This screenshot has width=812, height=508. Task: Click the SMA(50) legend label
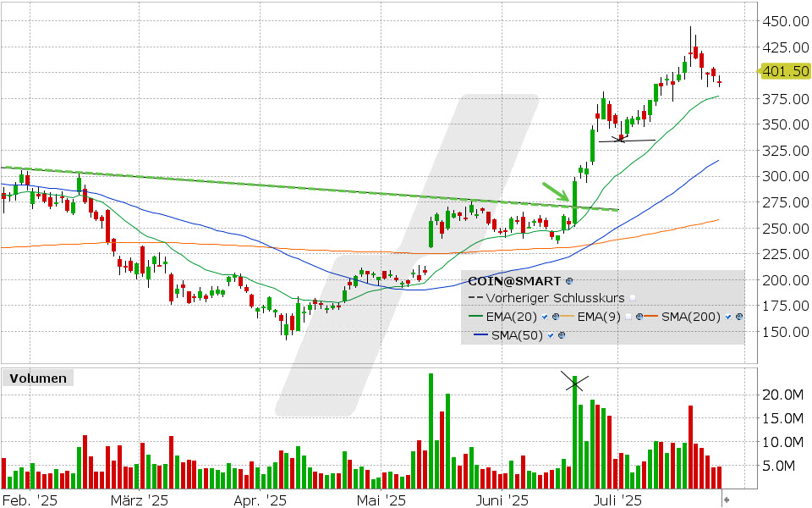517,335
